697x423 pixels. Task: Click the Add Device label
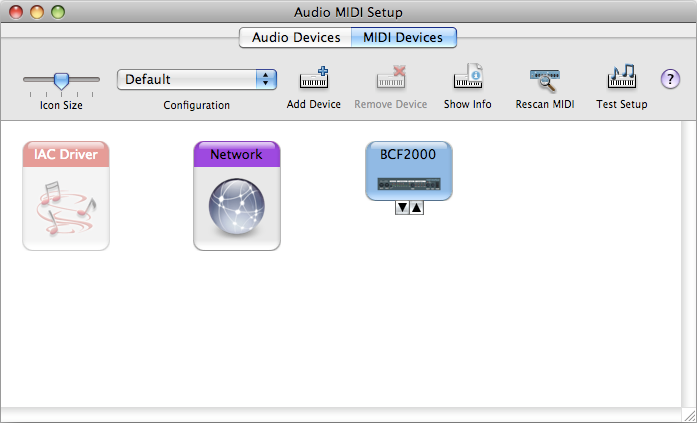tap(314, 104)
